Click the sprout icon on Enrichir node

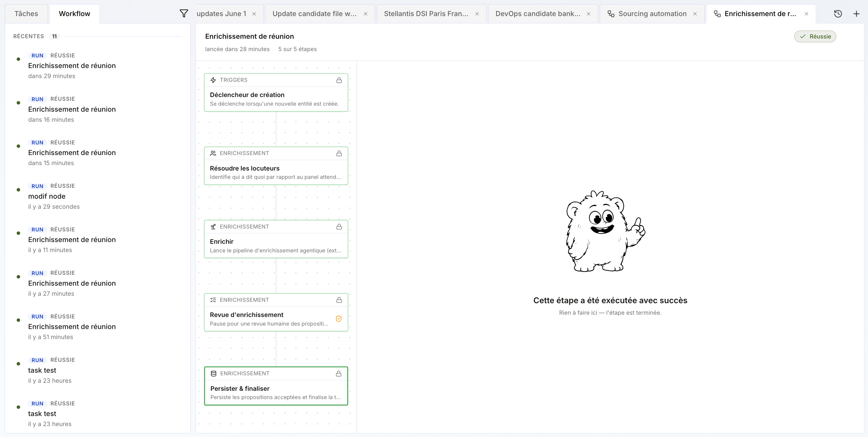[213, 227]
